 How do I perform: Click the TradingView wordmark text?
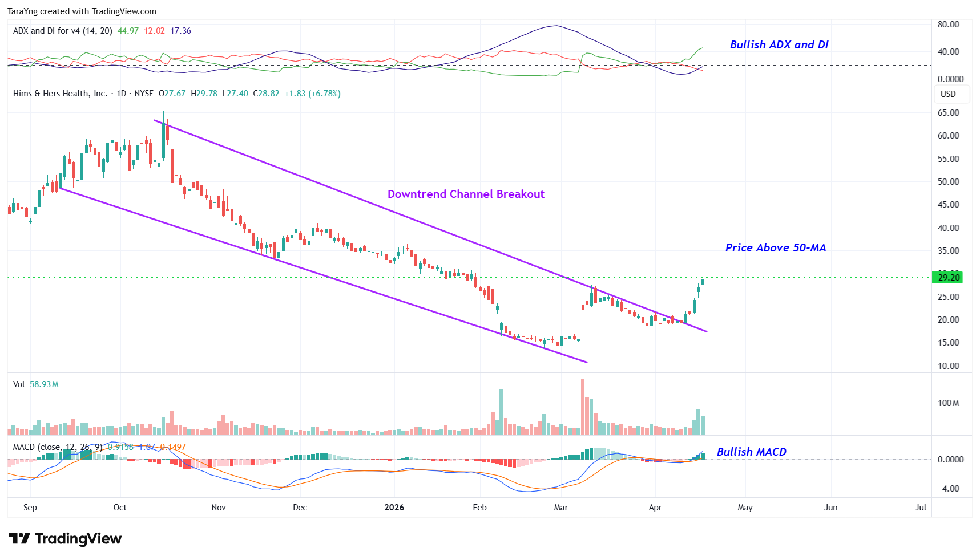(78, 539)
